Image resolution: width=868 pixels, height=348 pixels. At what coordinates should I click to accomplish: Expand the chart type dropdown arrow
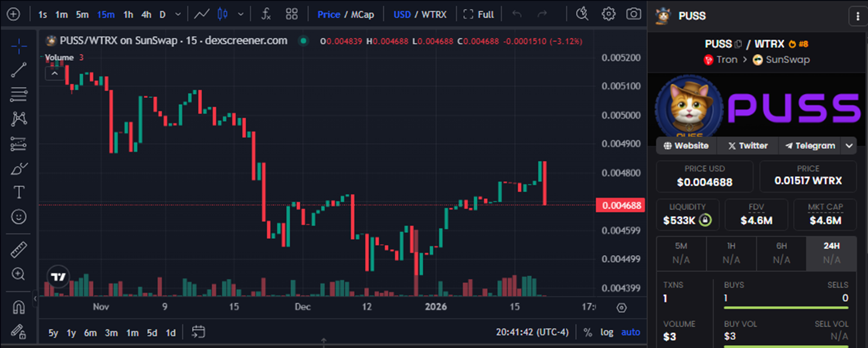point(240,15)
